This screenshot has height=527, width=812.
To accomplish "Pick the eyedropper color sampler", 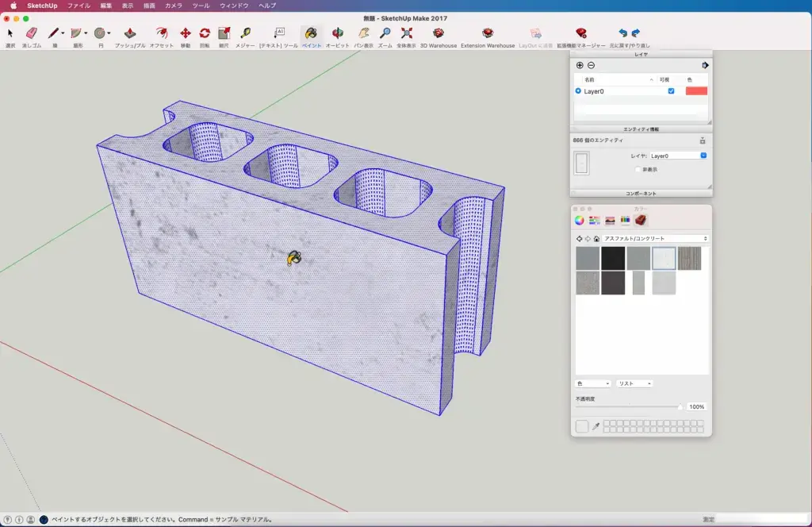I will click(x=596, y=426).
